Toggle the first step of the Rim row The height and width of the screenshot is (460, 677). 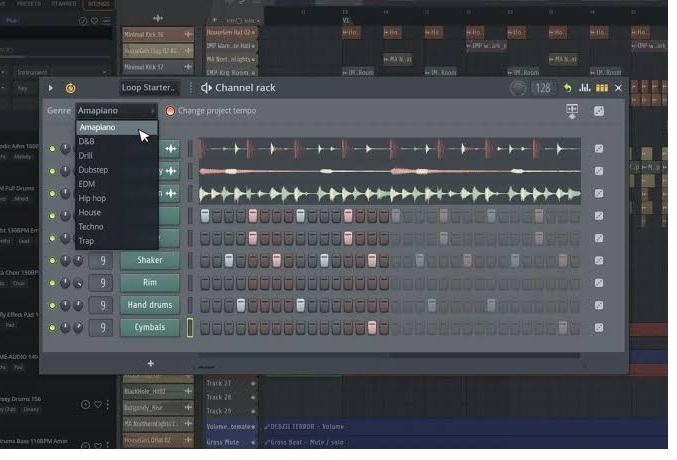(x=205, y=283)
